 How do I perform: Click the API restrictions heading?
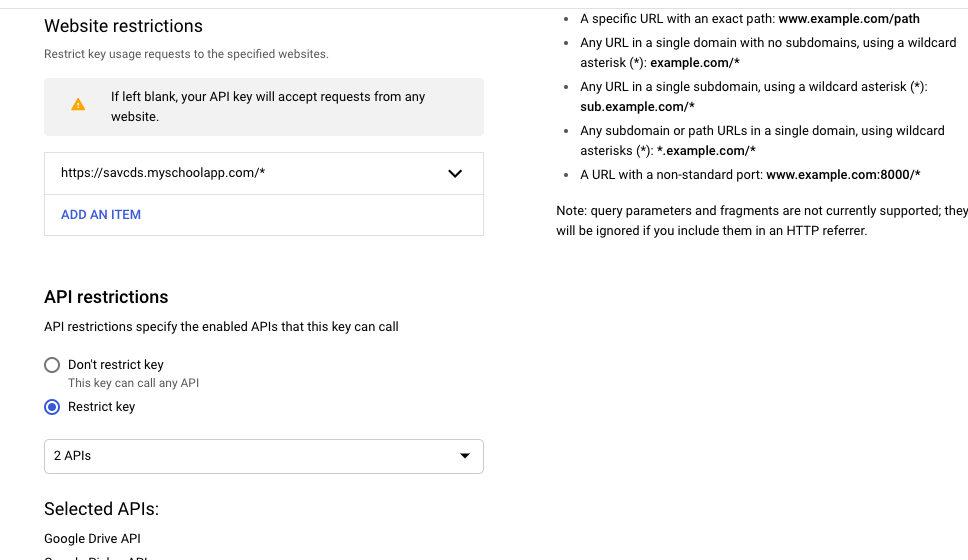click(106, 297)
